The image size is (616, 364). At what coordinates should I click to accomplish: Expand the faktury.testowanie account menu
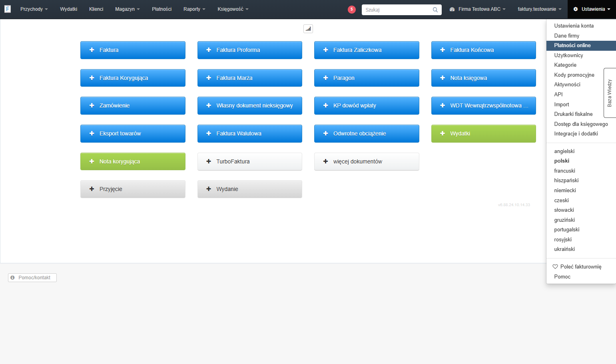[x=540, y=9]
